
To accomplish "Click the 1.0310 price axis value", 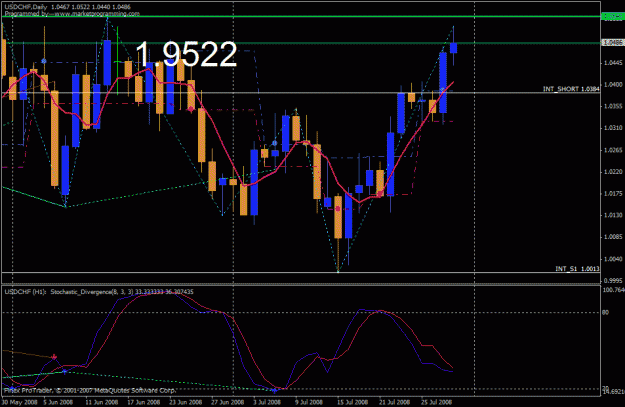I will pos(613,128).
